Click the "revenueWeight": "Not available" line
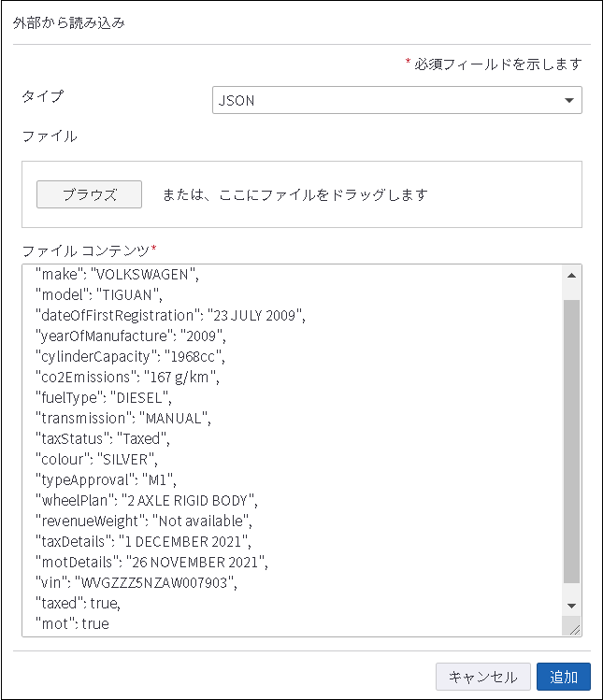This screenshot has height=700, width=603. 144,521
